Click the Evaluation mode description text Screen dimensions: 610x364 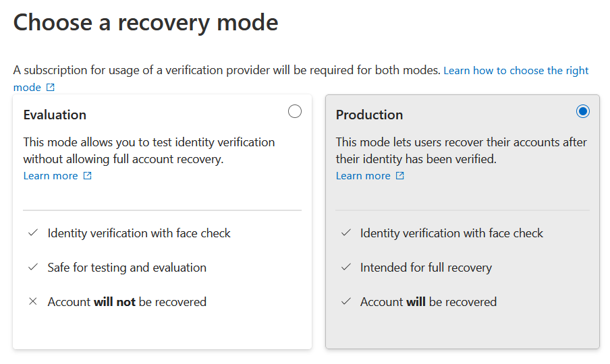(x=149, y=150)
